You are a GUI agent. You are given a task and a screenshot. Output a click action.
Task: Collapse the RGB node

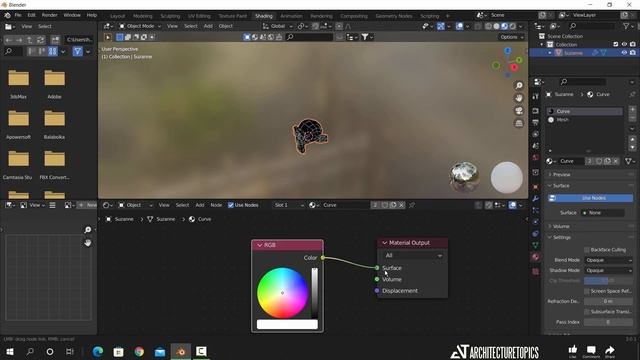point(260,245)
